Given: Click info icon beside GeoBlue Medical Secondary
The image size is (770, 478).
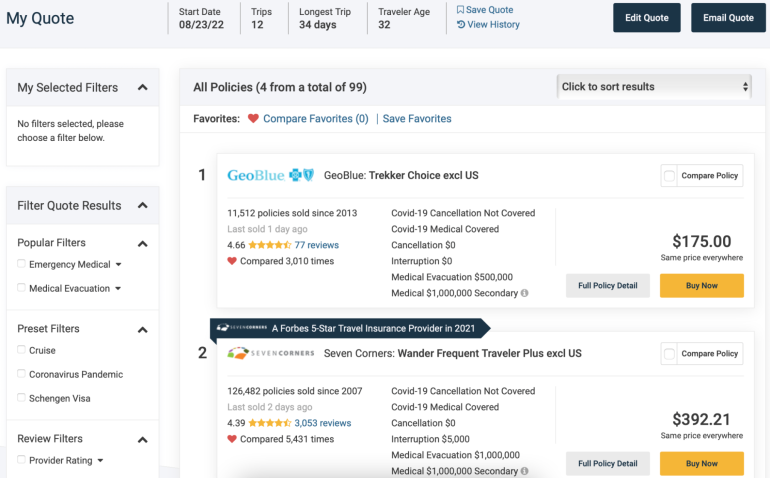Looking at the screenshot, I should (x=524, y=294).
